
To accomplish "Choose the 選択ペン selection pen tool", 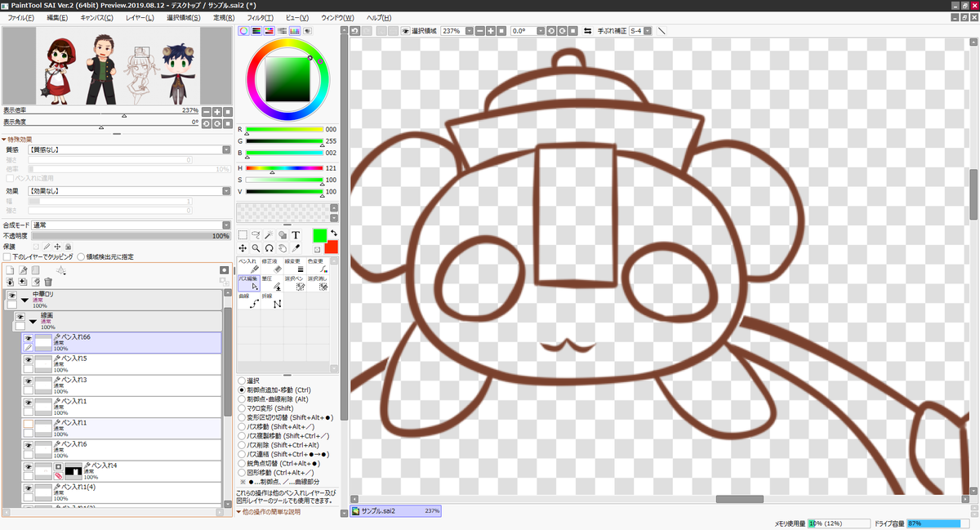I will click(295, 283).
